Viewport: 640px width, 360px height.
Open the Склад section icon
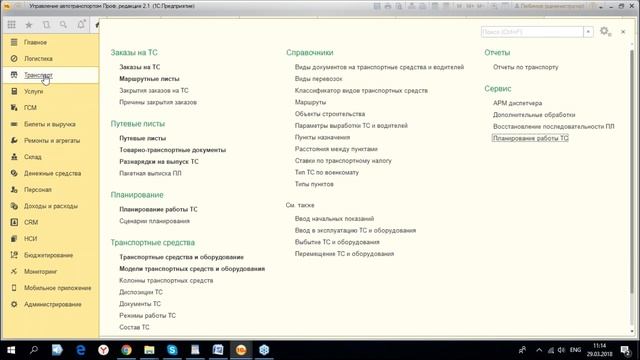point(14,157)
